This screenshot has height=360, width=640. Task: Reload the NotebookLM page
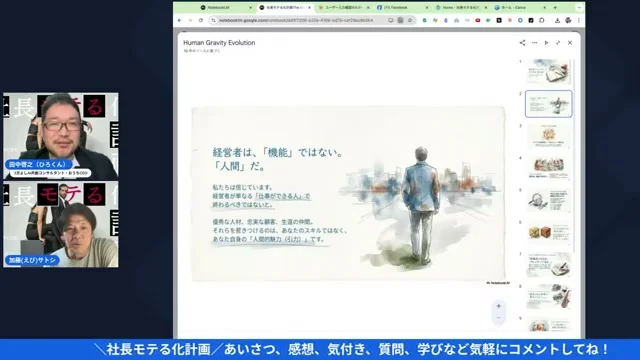[201, 20]
